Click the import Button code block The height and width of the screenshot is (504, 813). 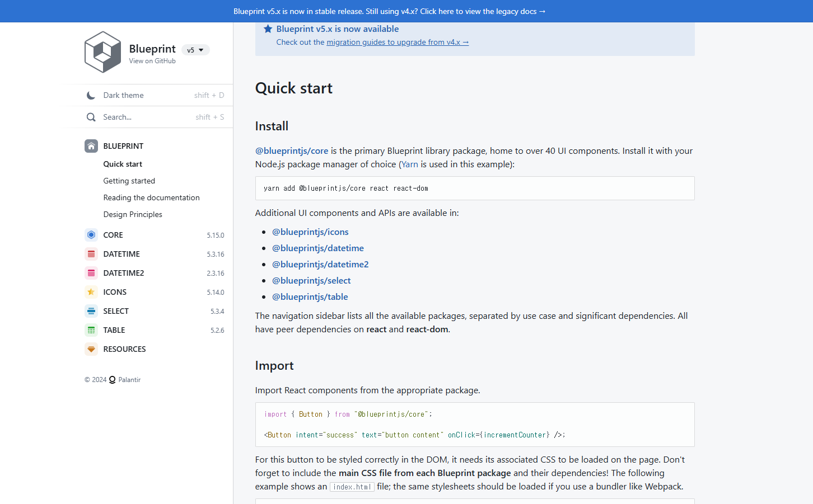tap(475, 425)
